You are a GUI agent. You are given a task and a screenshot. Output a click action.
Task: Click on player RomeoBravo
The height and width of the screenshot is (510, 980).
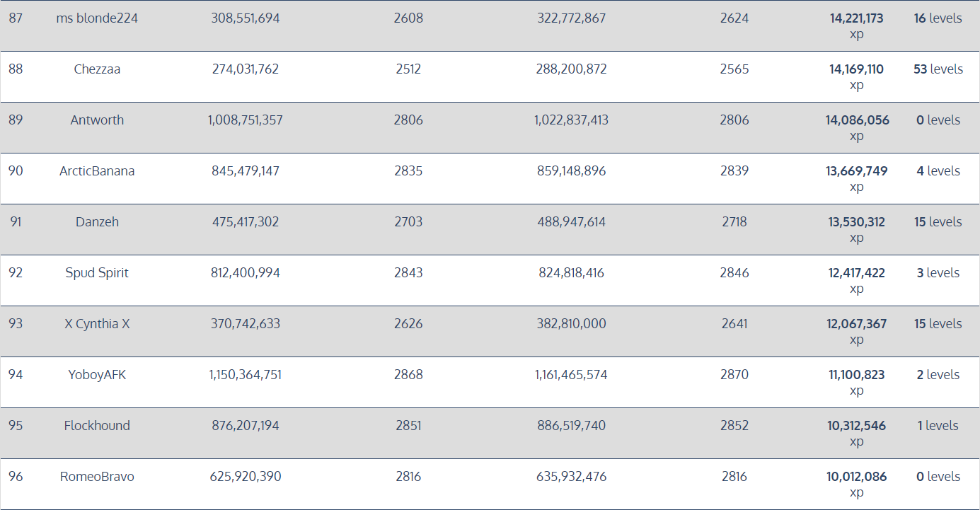click(97, 477)
